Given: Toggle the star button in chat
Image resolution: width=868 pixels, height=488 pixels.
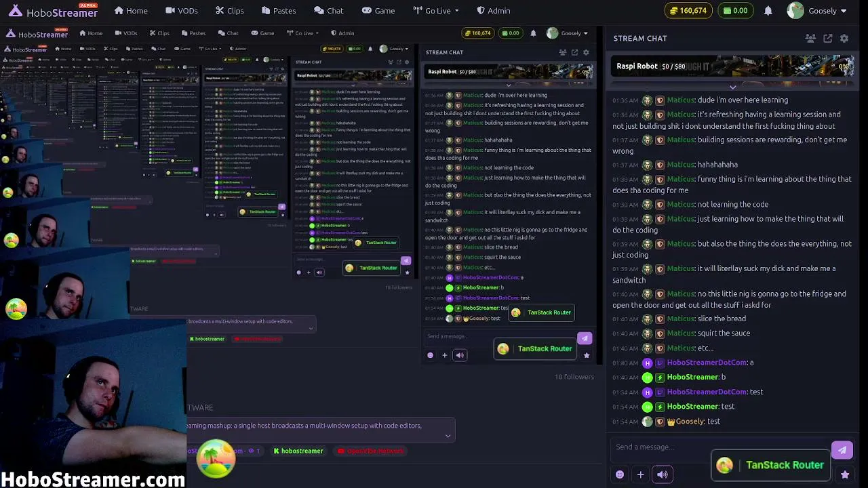Looking at the screenshot, I should (x=844, y=474).
